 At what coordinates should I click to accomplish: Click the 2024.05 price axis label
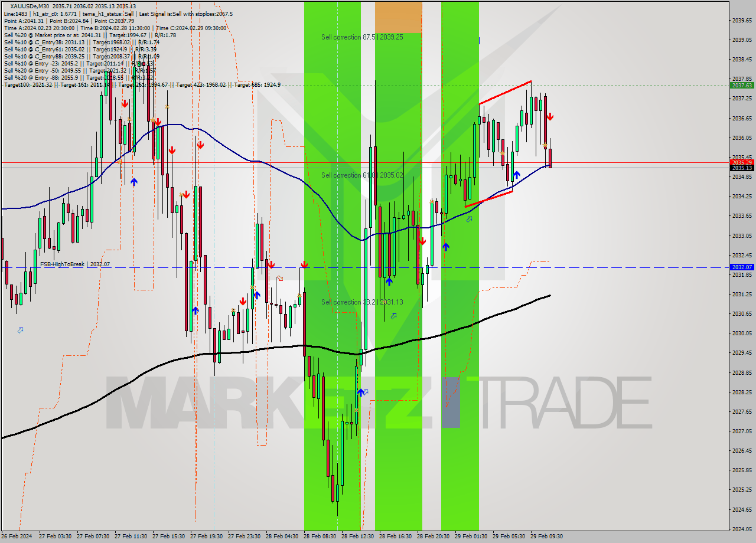point(741,529)
